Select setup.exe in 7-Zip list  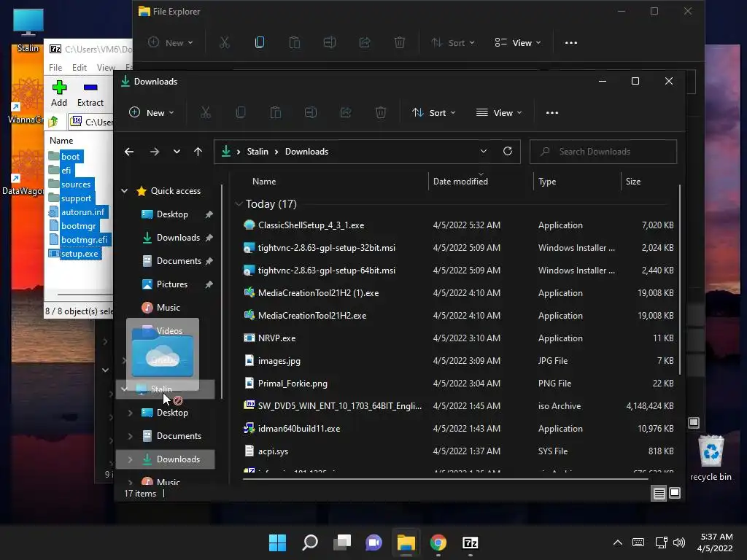[79, 254]
